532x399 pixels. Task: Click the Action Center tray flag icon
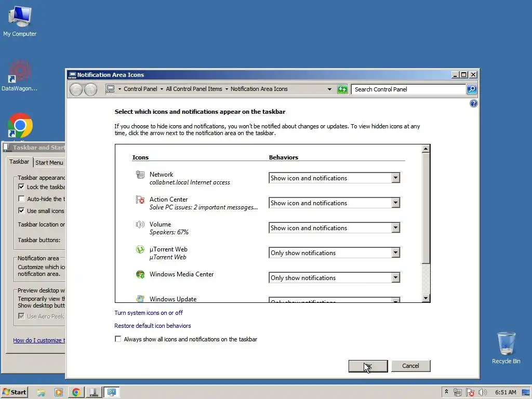470,393
